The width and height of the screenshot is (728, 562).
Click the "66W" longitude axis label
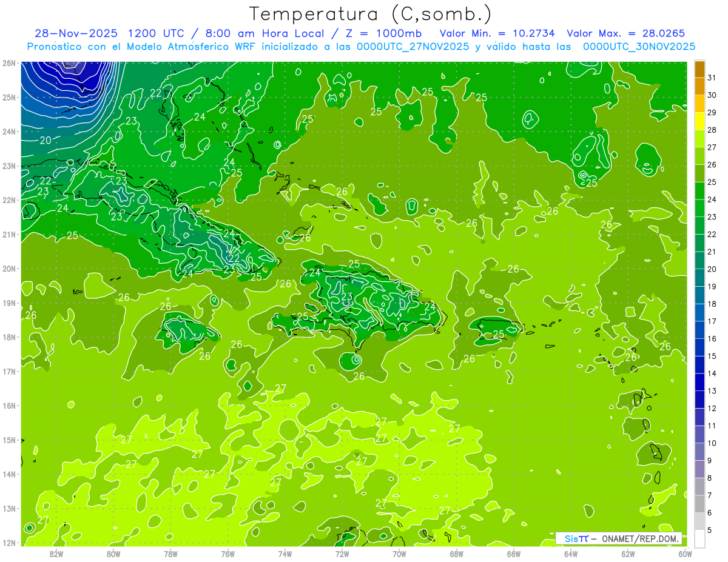coord(514,553)
